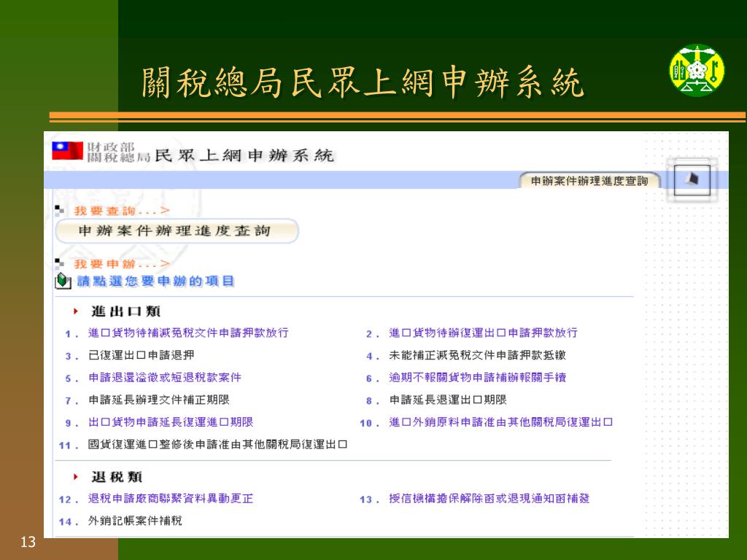Image resolution: width=747 pixels, height=560 pixels.
Task: Open link 進口貨物待補減免稅文件申請押款放行
Action: click(x=188, y=332)
